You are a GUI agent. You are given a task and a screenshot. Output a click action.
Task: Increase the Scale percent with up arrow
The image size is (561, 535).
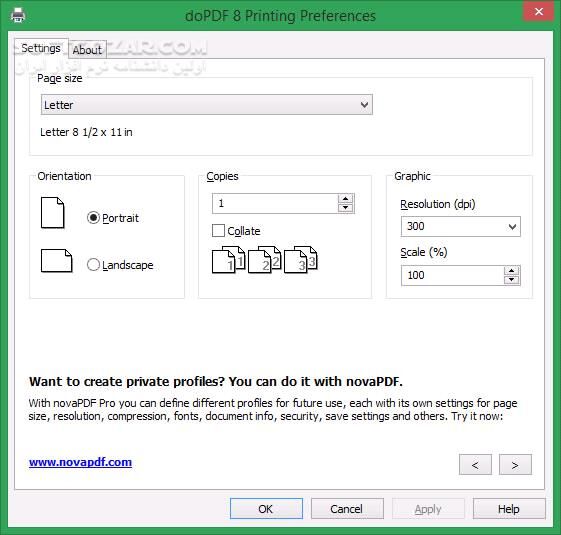[512, 271]
